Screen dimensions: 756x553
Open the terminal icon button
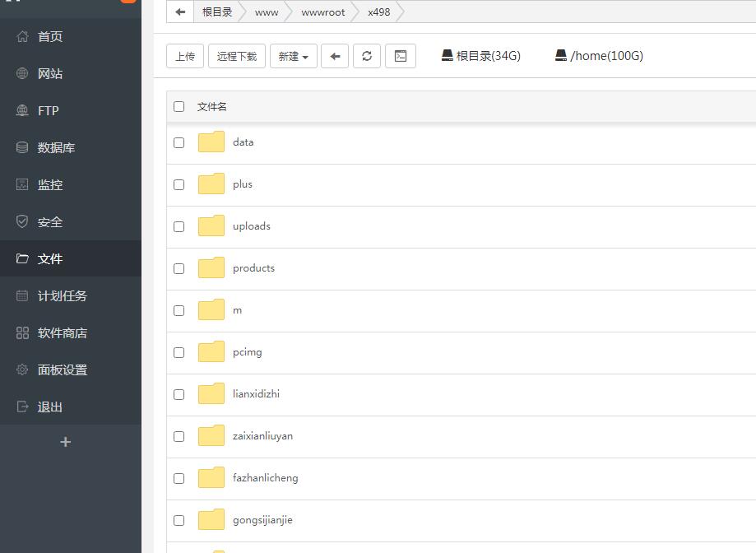pyautogui.click(x=401, y=56)
